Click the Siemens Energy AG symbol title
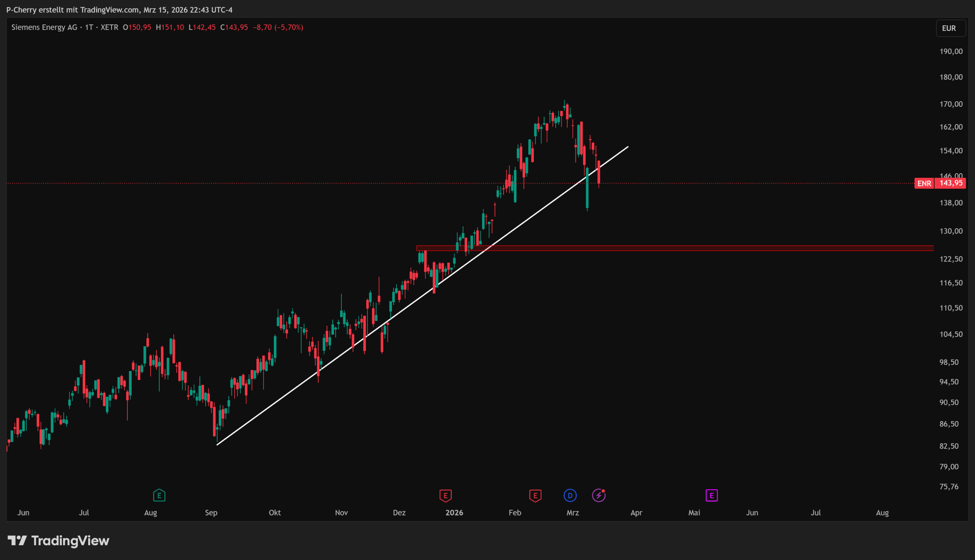Screen dimensions: 975x560 (44, 27)
